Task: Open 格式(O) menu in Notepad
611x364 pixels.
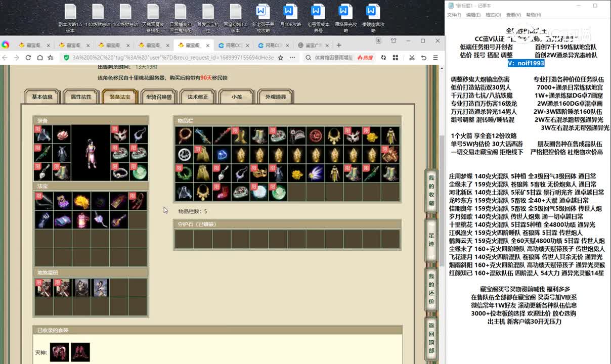Action: tap(493, 15)
